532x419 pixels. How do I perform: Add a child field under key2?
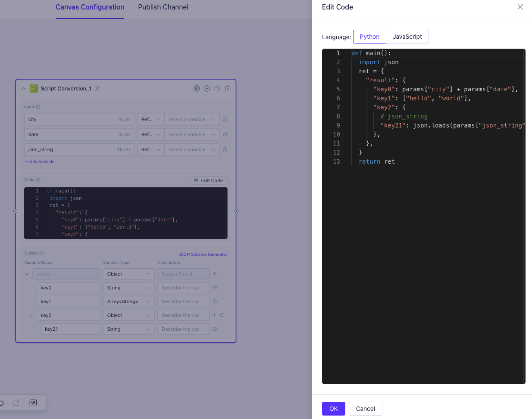pos(215,315)
